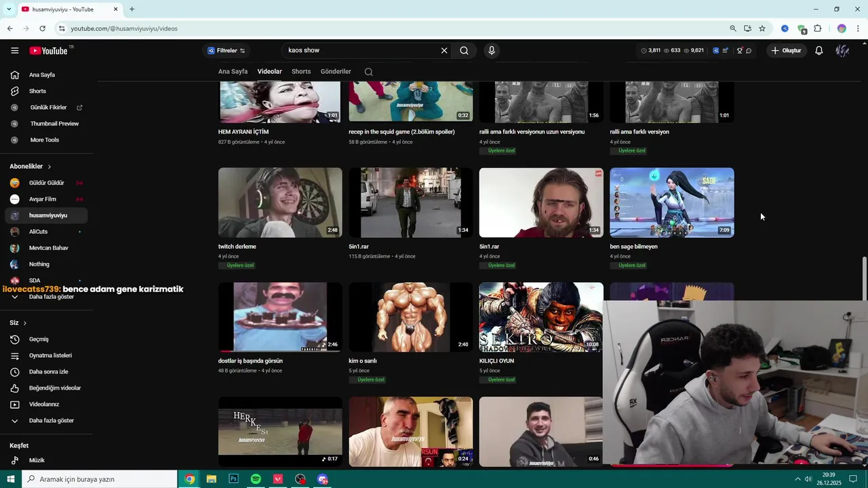Click the Chrome address bar URL
Image resolution: width=868 pixels, height=488 pixels.
coord(123,28)
